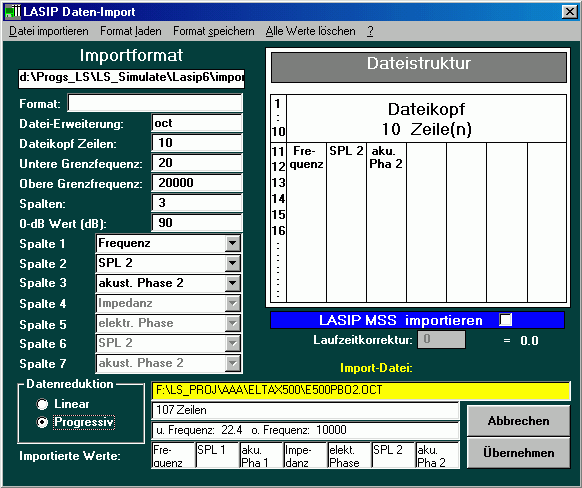Click the Laufzeitkorrektur input field
Screen dimensions: 582x488
[x=441, y=340]
